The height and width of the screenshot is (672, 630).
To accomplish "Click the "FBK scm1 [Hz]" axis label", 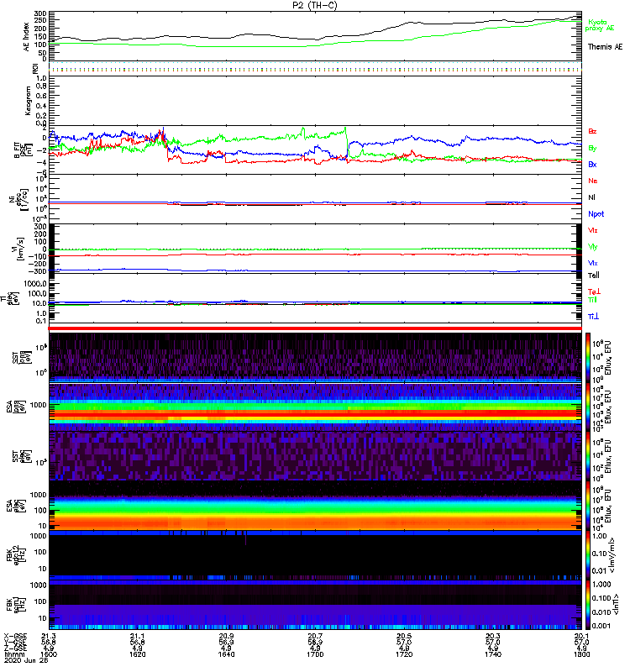I will click(16, 604).
